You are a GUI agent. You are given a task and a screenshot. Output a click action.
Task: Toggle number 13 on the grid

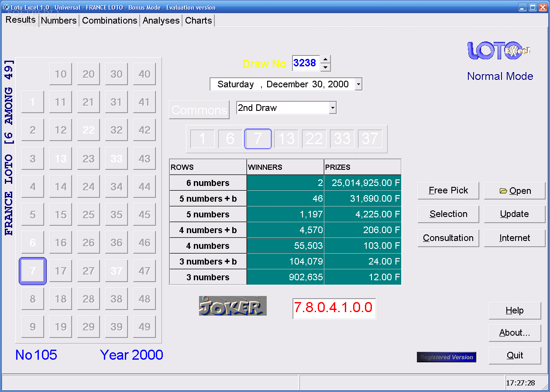(61, 158)
